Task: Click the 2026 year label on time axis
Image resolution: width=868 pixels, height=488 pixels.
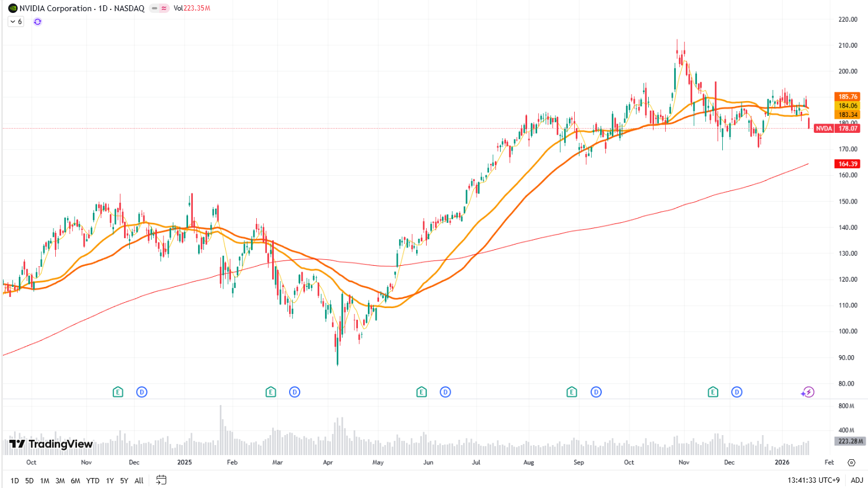Action: pyautogui.click(x=782, y=462)
